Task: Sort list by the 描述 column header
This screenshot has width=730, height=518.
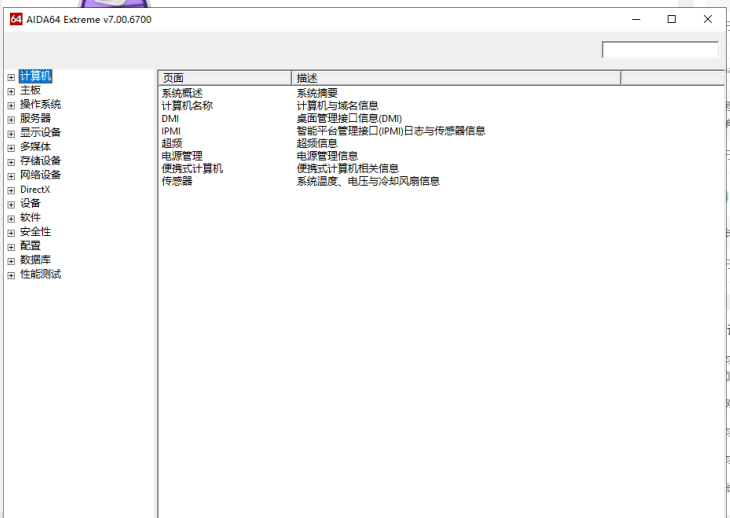Action: 456,78
